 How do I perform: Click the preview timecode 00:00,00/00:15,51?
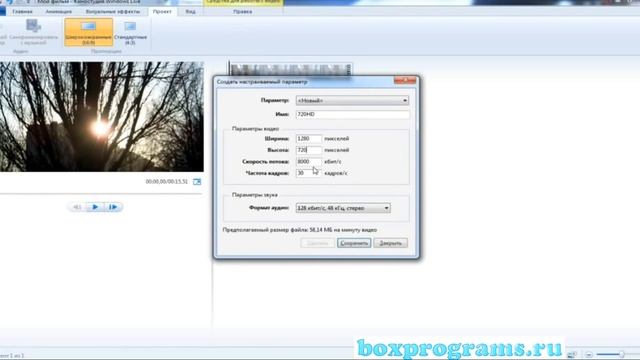pyautogui.click(x=167, y=182)
